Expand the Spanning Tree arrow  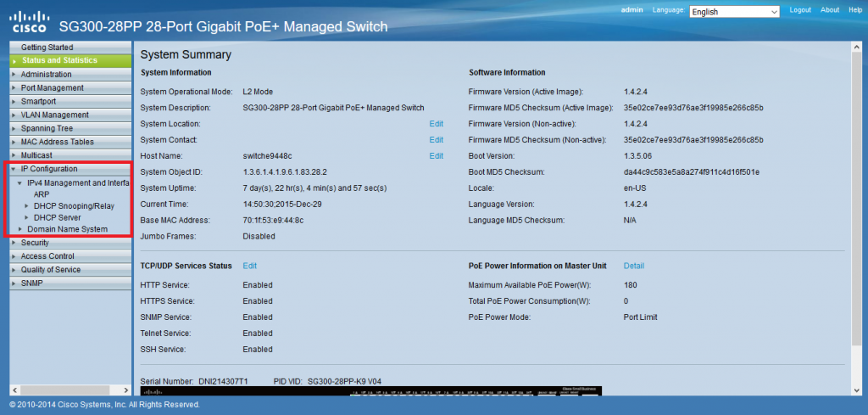pos(14,128)
